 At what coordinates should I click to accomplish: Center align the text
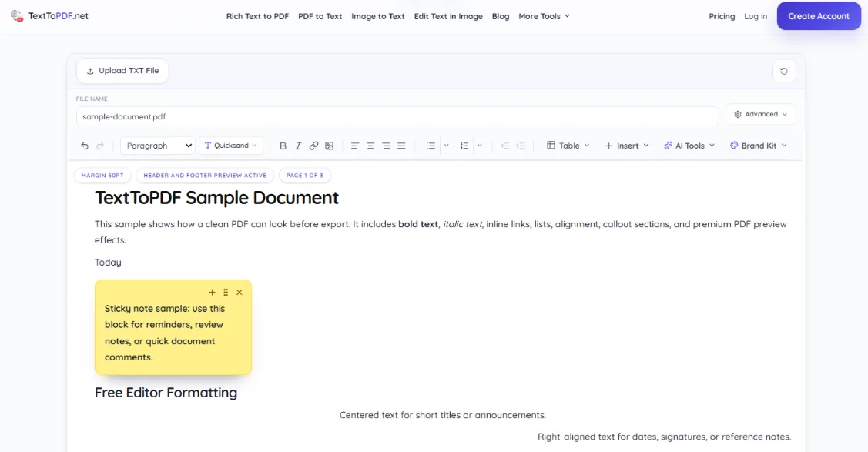370,146
